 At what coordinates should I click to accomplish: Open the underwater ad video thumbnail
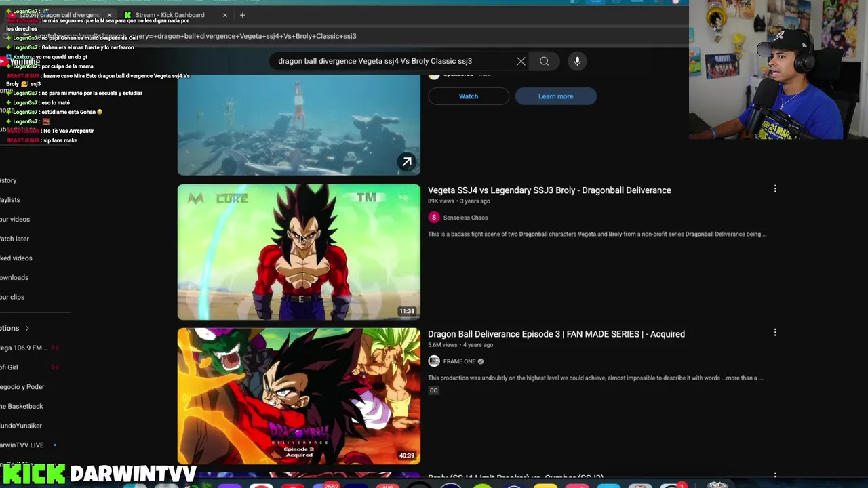coord(299,125)
